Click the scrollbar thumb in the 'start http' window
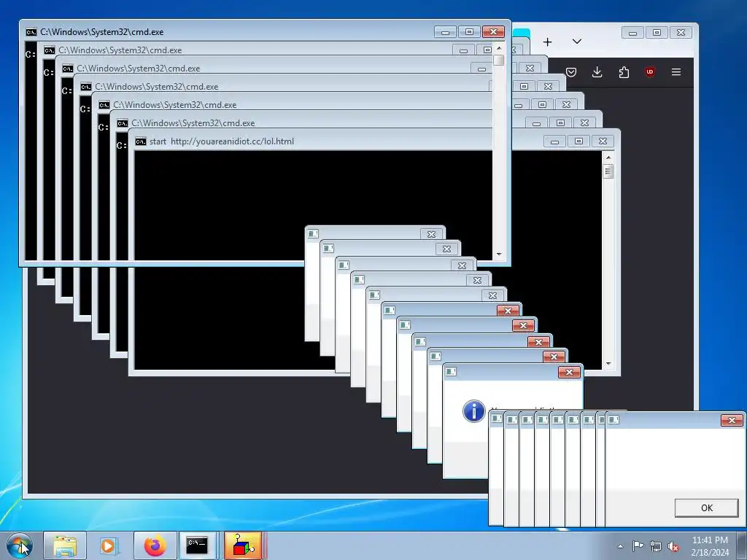The width and height of the screenshot is (747, 560). click(608, 171)
